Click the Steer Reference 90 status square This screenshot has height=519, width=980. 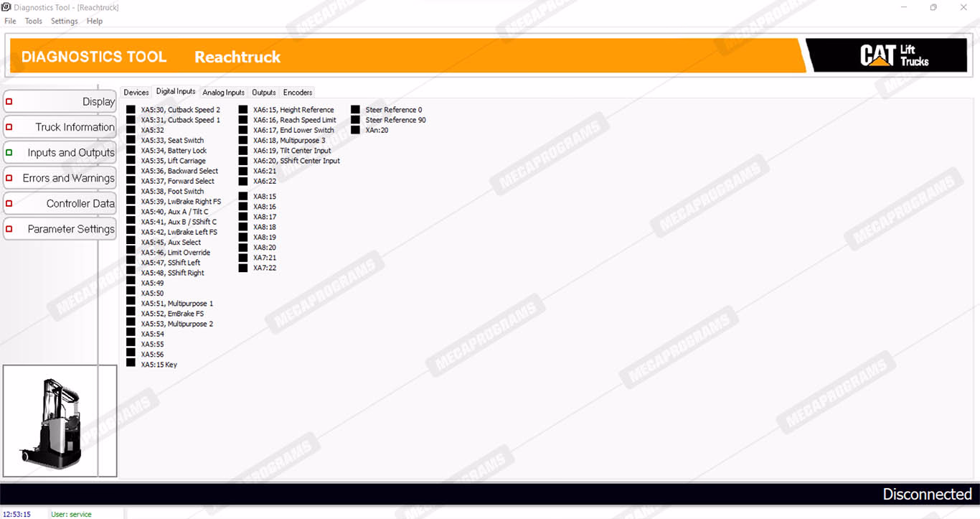click(356, 120)
